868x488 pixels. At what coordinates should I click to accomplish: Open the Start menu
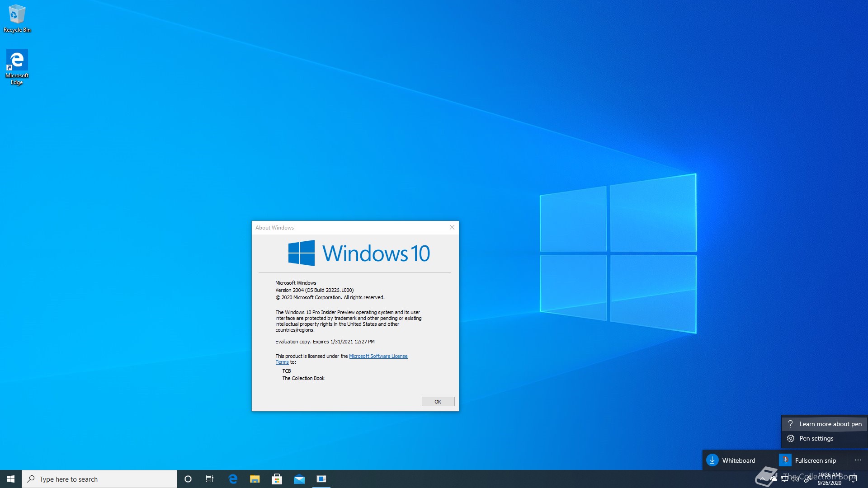tap(11, 479)
